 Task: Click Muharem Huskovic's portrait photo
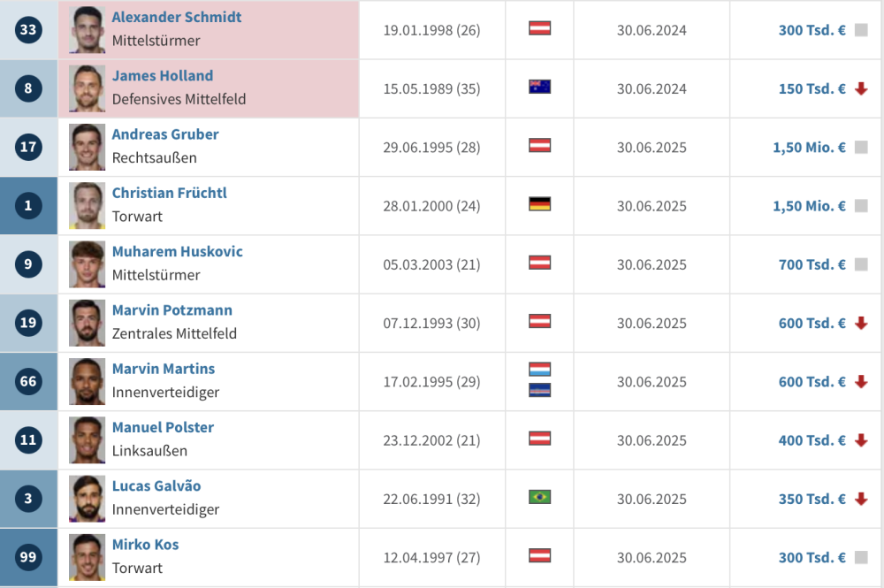pos(88,263)
